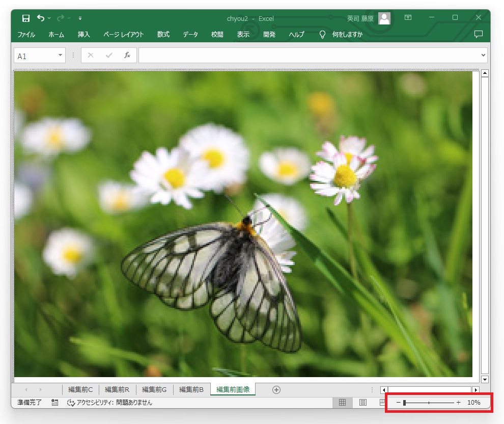This screenshot has width=504, height=424.
Task: Click the zoom in plus button
Action: [x=458, y=403]
